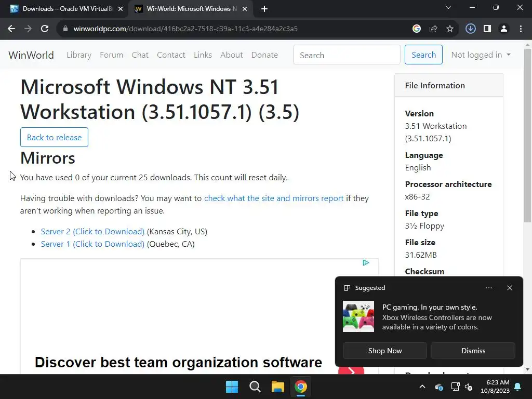
Task: Click the File Information panel header
Action: click(x=448, y=86)
